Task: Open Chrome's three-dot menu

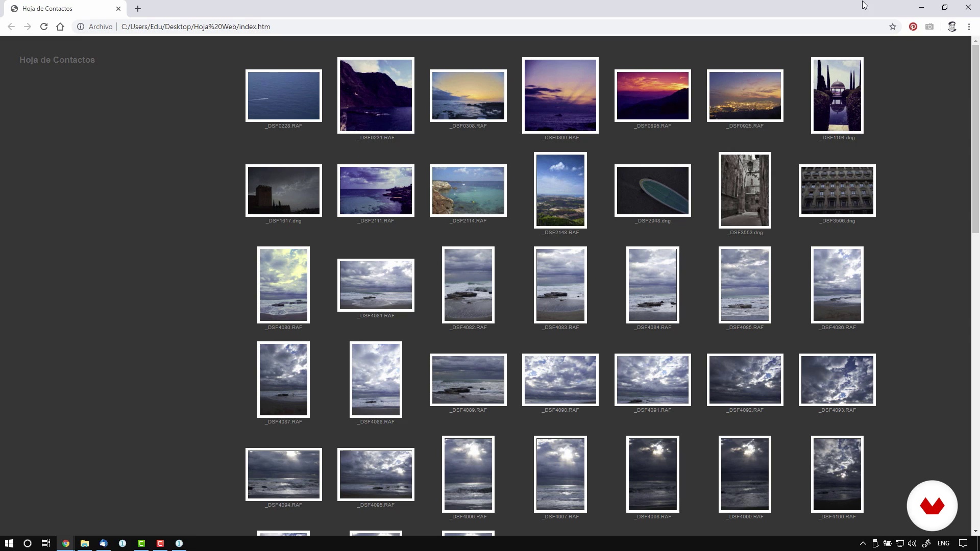Action: point(969,27)
